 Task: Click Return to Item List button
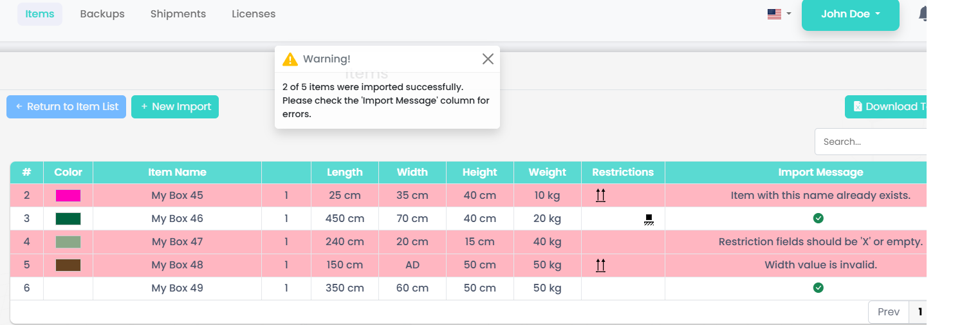point(66,107)
